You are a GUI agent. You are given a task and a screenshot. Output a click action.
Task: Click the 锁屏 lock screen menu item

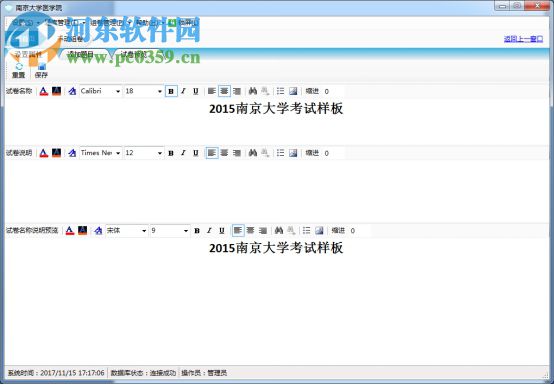pos(183,23)
